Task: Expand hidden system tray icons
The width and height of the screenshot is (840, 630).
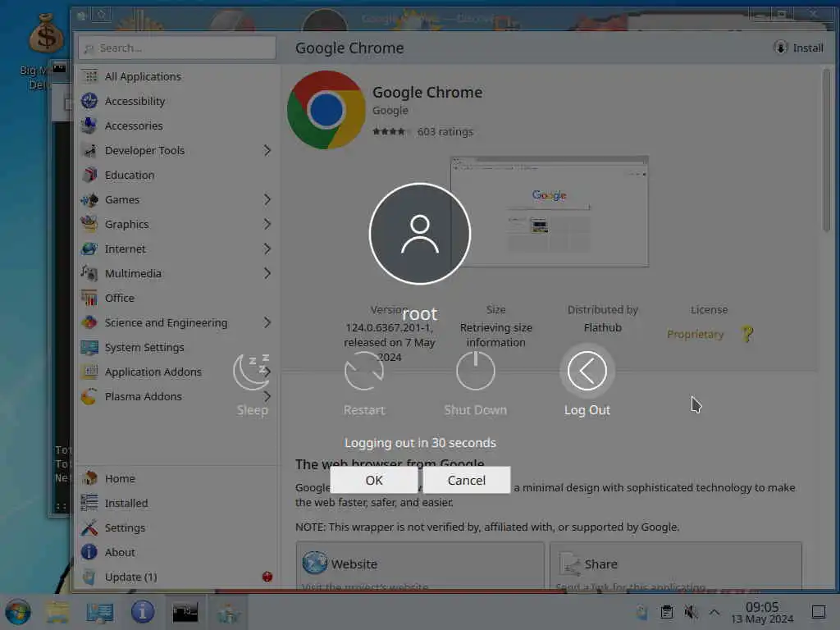Action: (714, 612)
